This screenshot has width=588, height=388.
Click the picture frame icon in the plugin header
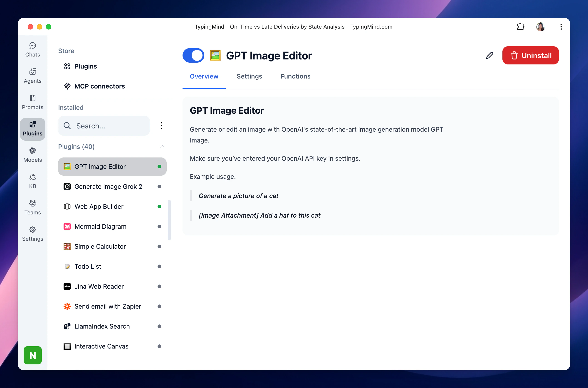point(215,55)
